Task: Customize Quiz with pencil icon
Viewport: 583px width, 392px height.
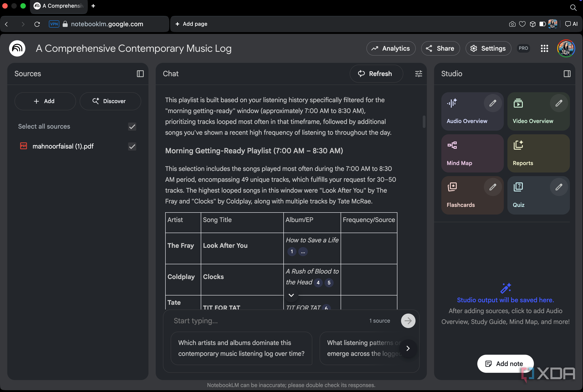Action: [x=559, y=187]
